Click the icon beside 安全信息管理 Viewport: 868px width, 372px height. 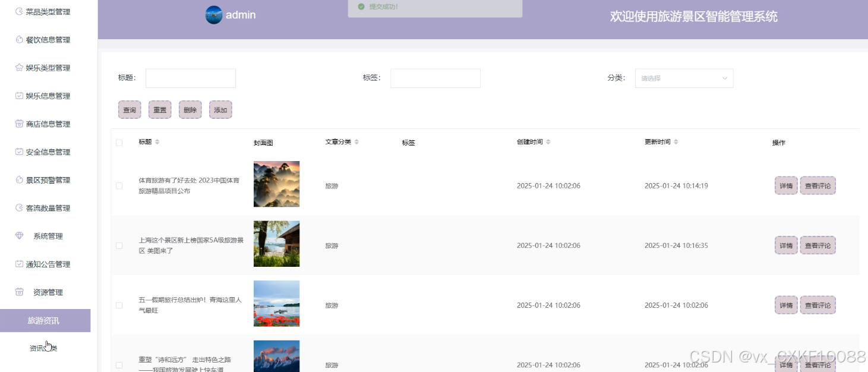[x=19, y=152]
